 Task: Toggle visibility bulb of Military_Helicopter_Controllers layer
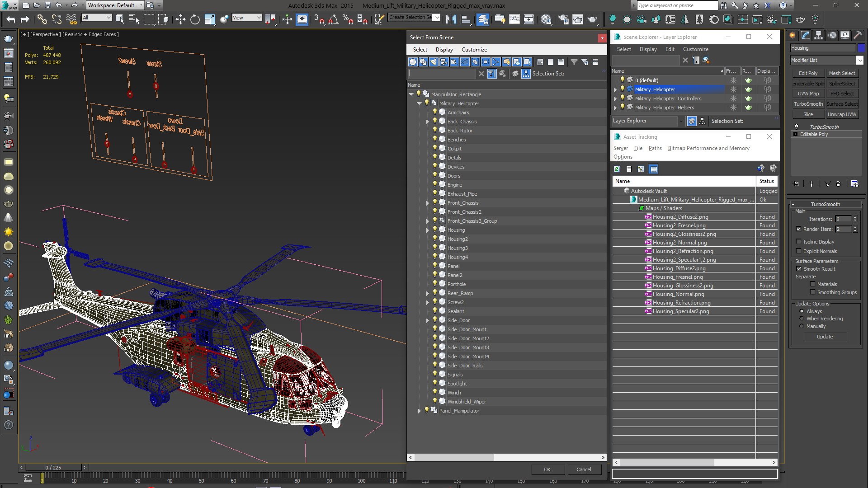[x=623, y=98]
